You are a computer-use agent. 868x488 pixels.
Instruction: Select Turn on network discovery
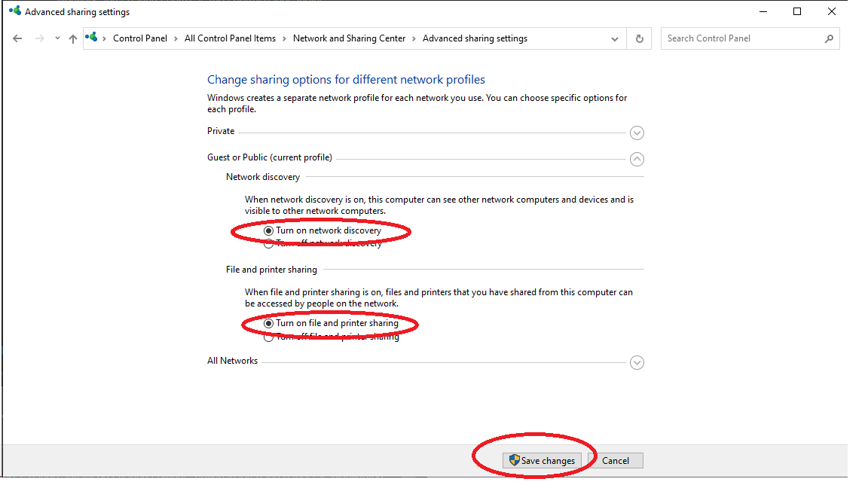click(x=269, y=230)
